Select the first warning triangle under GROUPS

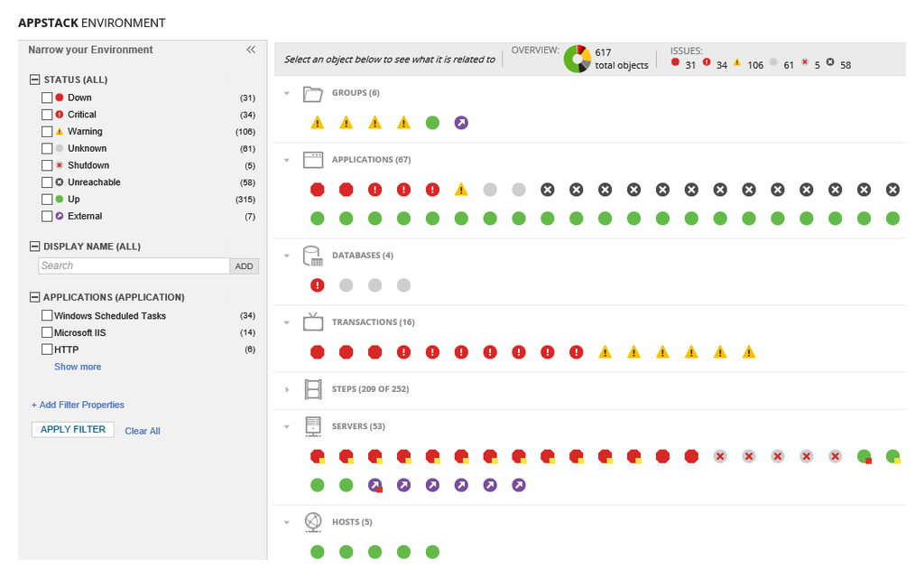click(317, 122)
